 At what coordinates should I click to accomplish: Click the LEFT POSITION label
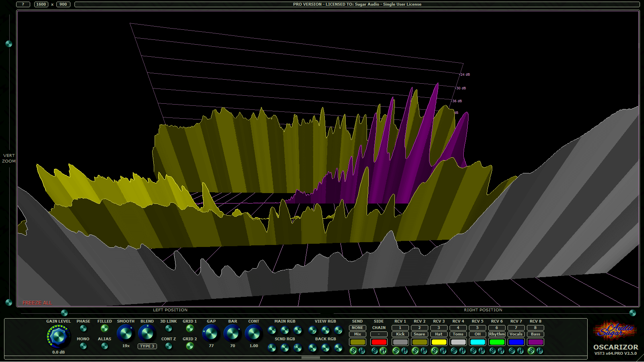coord(170,310)
